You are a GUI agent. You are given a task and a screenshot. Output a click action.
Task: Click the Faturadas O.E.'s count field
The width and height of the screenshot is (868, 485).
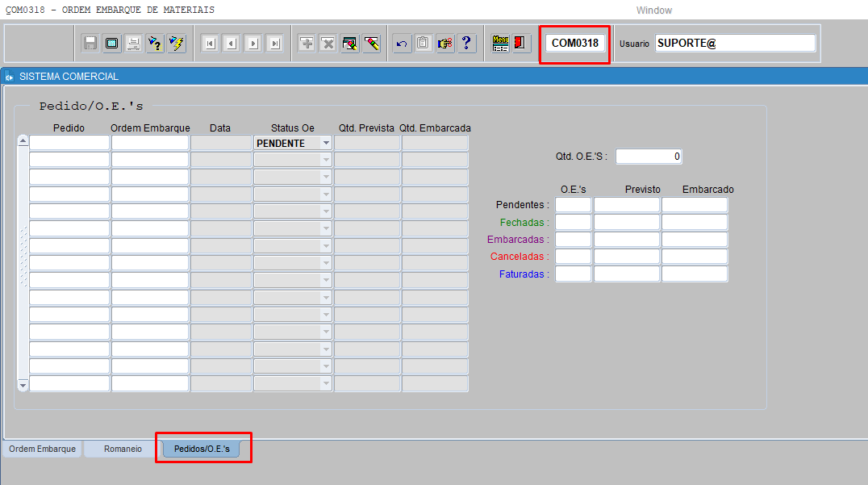pyautogui.click(x=573, y=274)
